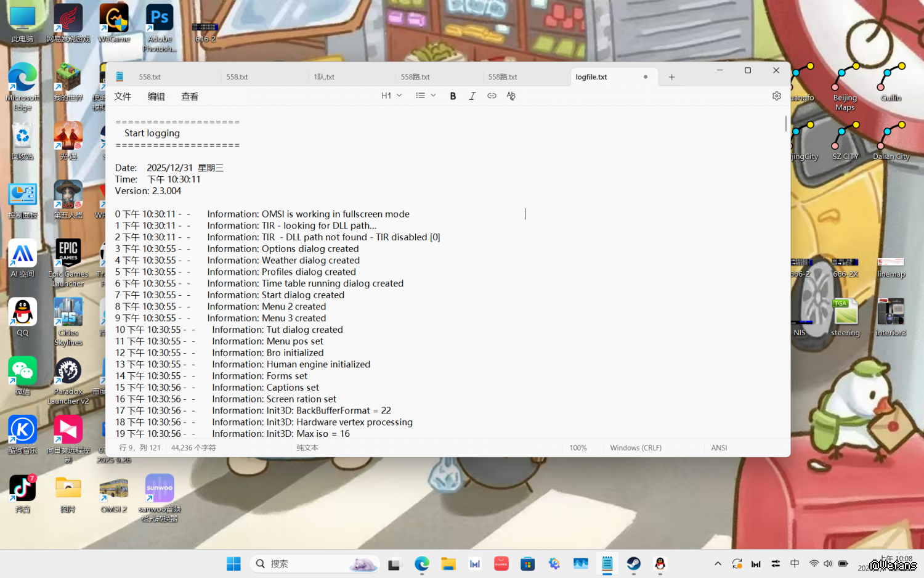
Task: Open the Windows Start menu
Action: (x=233, y=564)
